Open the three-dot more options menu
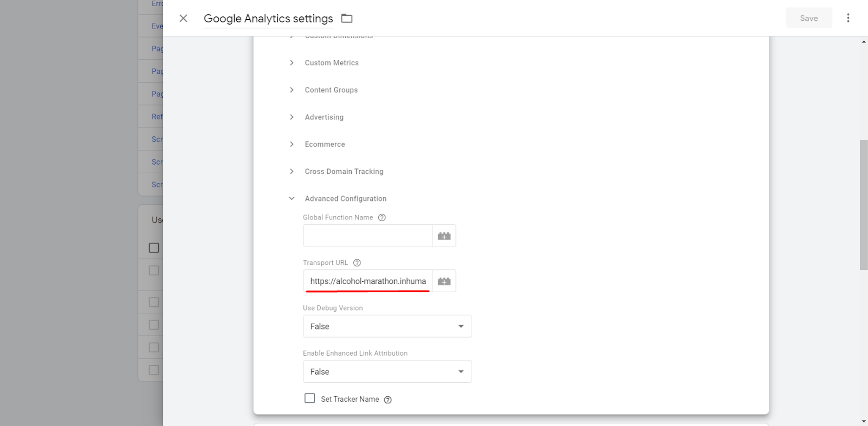The width and height of the screenshot is (868, 426). tap(848, 18)
